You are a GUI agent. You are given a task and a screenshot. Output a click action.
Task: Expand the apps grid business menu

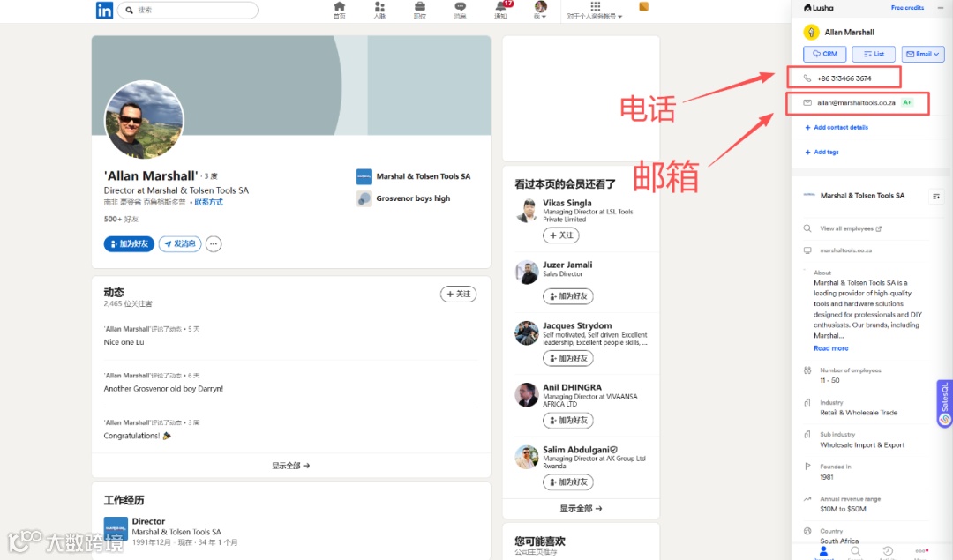pos(595,10)
